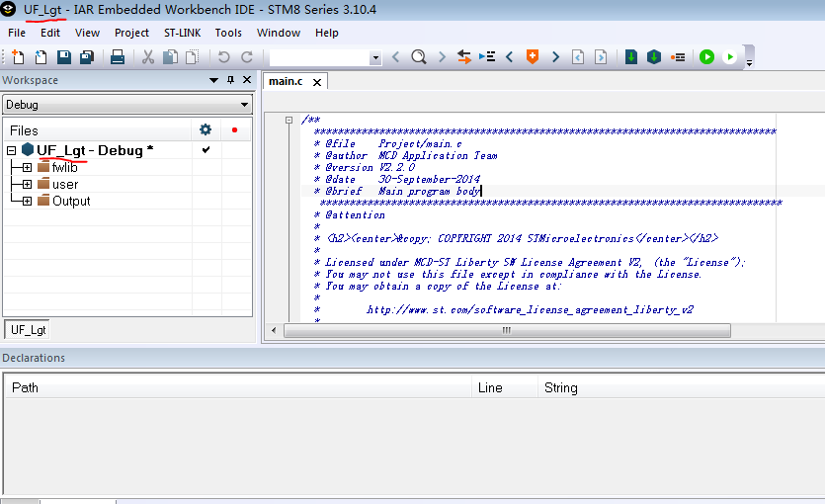Click the editor horizontal scrollbar thumb

pos(507,330)
